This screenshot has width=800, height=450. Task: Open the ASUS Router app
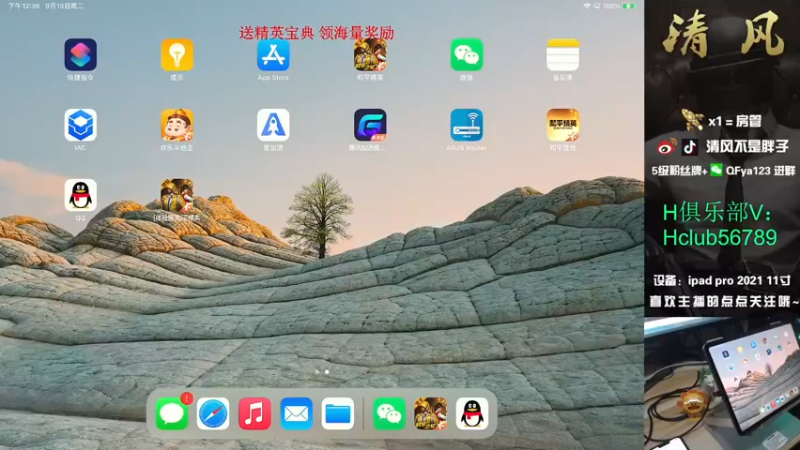coord(466,125)
